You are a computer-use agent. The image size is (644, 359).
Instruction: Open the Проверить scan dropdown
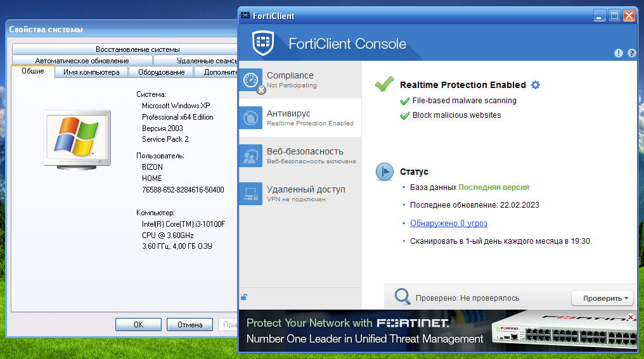(x=603, y=298)
